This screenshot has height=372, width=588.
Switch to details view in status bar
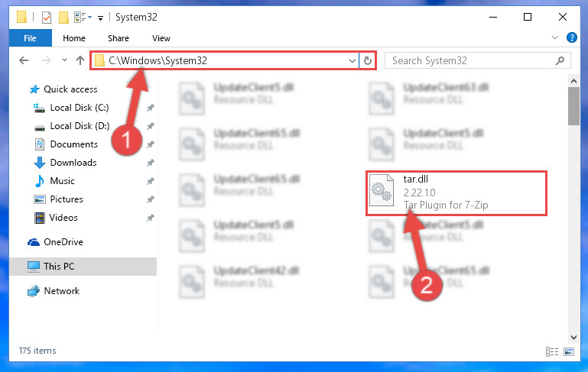(x=551, y=351)
